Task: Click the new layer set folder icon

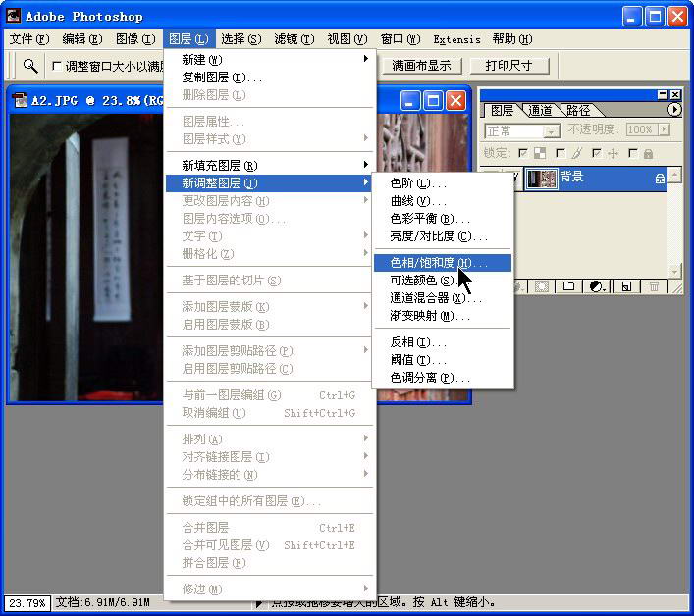Action: click(568, 286)
